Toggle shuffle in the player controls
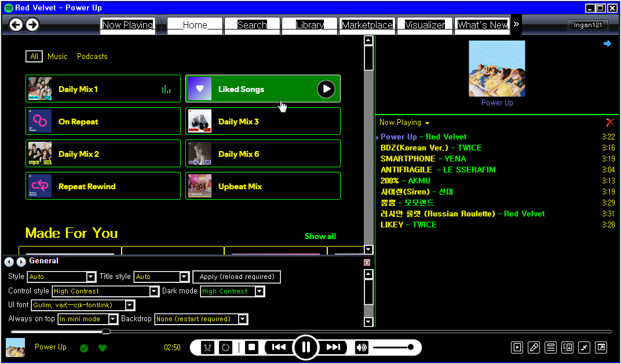 pos(207,348)
